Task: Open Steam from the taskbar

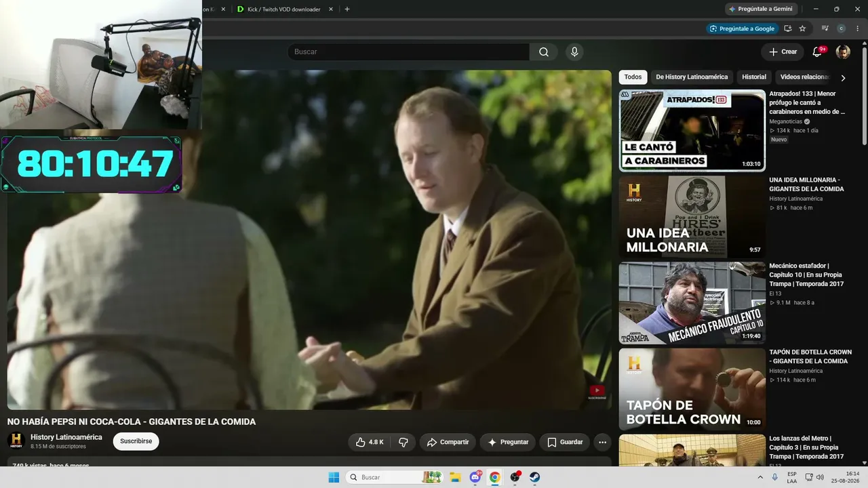Action: click(x=534, y=477)
